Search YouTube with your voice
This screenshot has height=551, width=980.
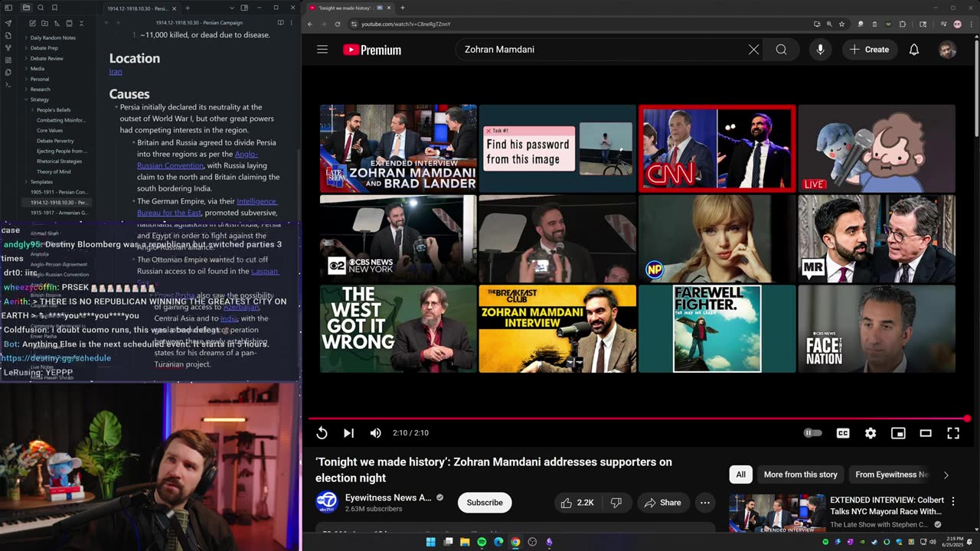[820, 50]
